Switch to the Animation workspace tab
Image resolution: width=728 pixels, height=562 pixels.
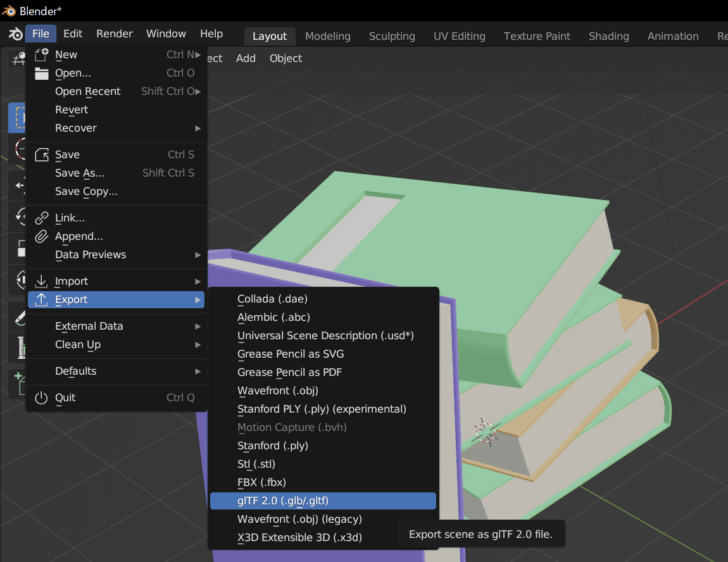[x=673, y=36]
